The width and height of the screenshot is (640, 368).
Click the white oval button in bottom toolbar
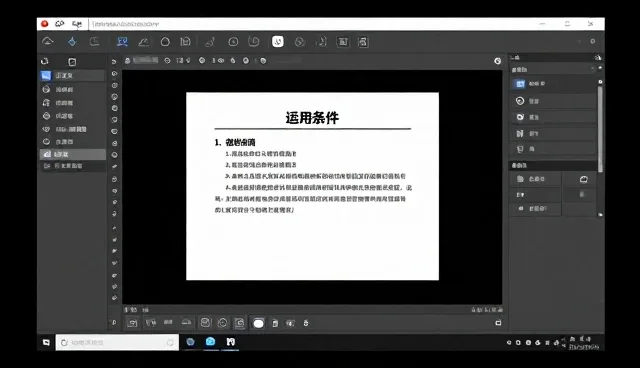(258, 323)
